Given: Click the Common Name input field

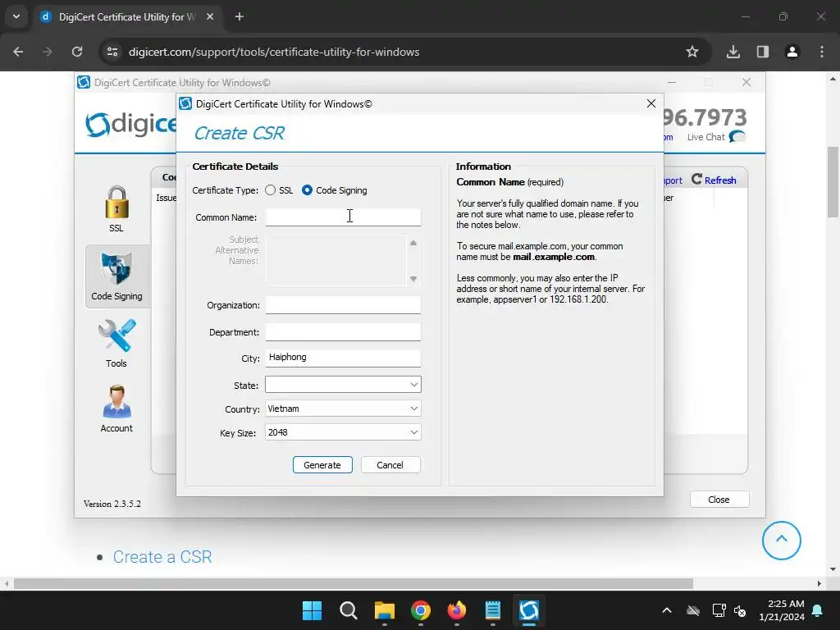Looking at the screenshot, I should point(343,217).
